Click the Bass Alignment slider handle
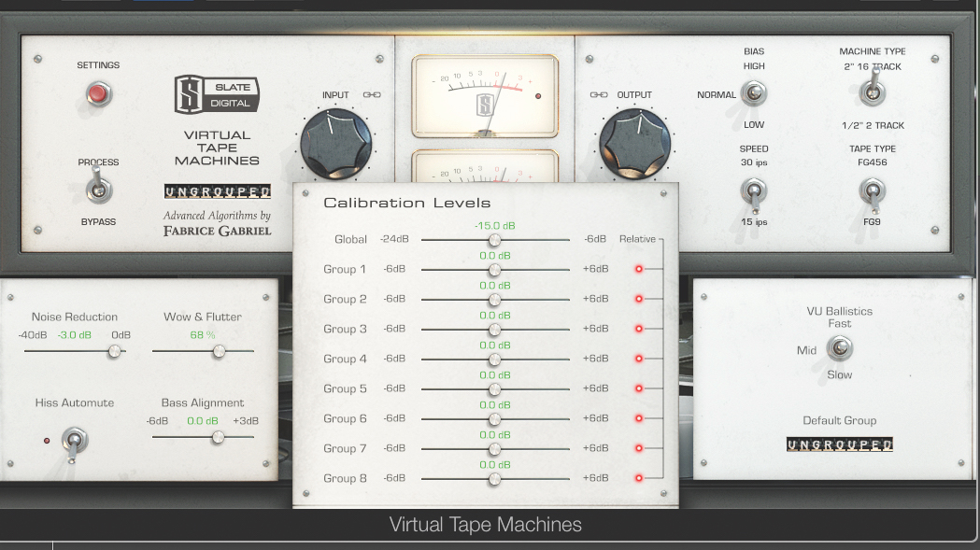Image resolution: width=980 pixels, height=550 pixels. coord(218,438)
